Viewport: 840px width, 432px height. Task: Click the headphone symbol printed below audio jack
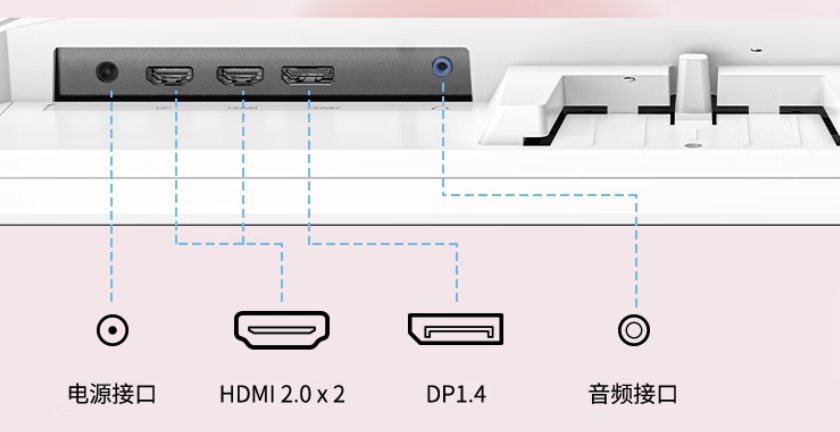(x=441, y=107)
